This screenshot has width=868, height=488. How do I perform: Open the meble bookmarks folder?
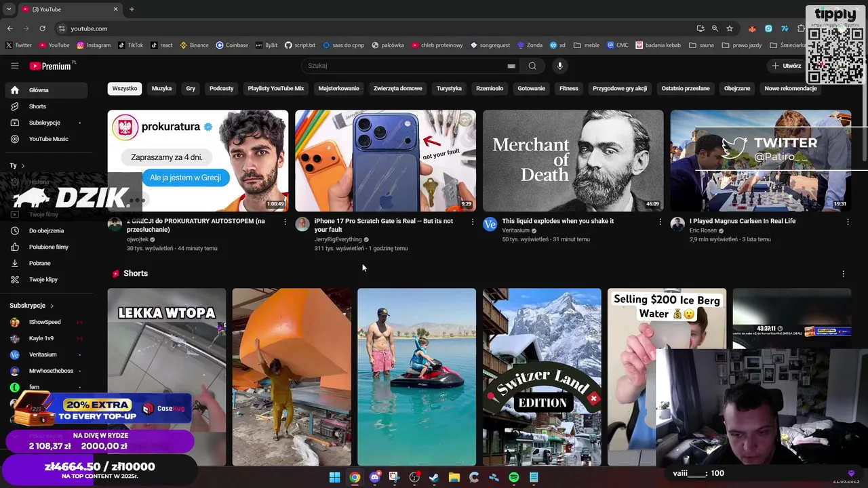tap(587, 45)
